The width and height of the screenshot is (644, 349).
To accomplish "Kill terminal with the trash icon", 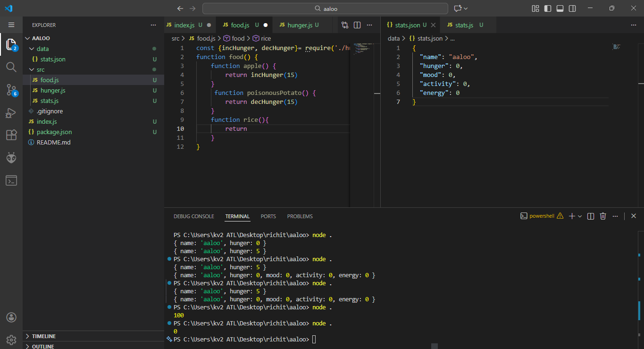I will [x=602, y=216].
